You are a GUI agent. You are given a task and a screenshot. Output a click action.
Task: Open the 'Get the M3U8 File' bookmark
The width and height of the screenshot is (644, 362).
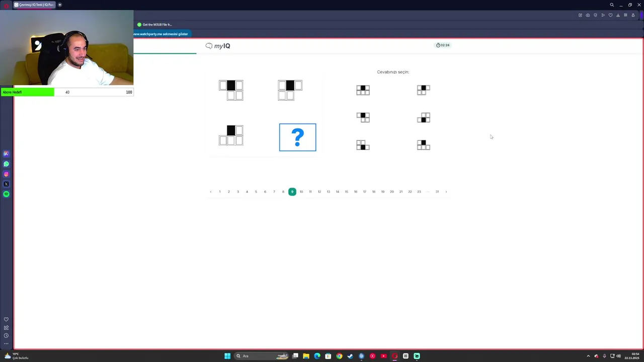[x=154, y=25]
